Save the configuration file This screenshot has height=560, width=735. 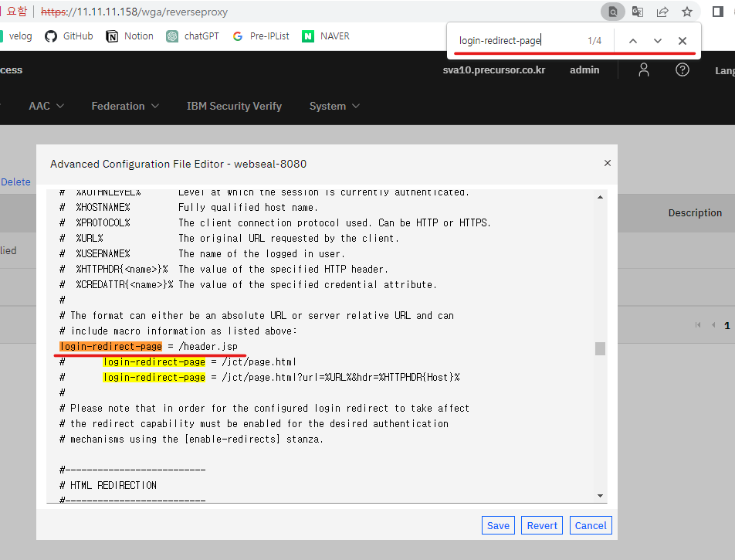(498, 525)
